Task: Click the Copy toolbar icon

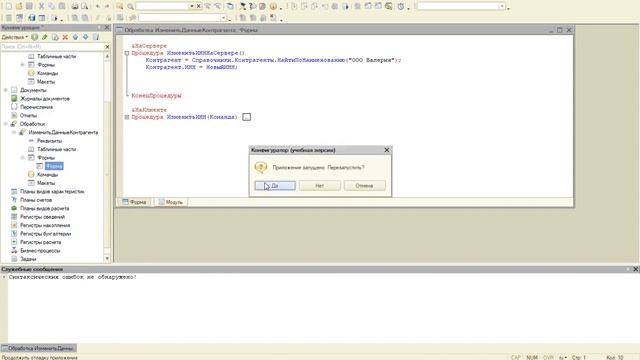Action: pos(51,6)
